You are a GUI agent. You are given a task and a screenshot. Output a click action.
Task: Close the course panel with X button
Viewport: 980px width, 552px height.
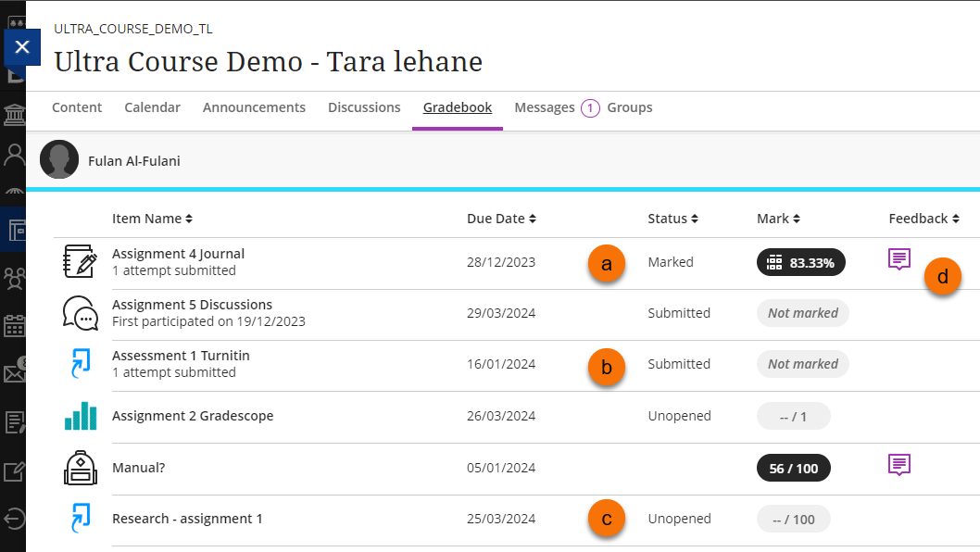pyautogui.click(x=22, y=47)
